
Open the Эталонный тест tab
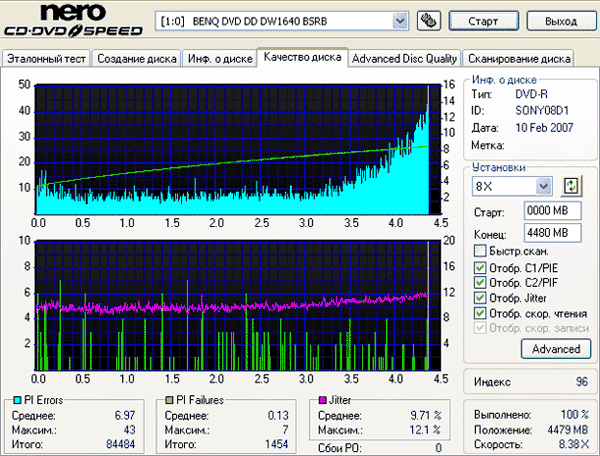(47, 58)
